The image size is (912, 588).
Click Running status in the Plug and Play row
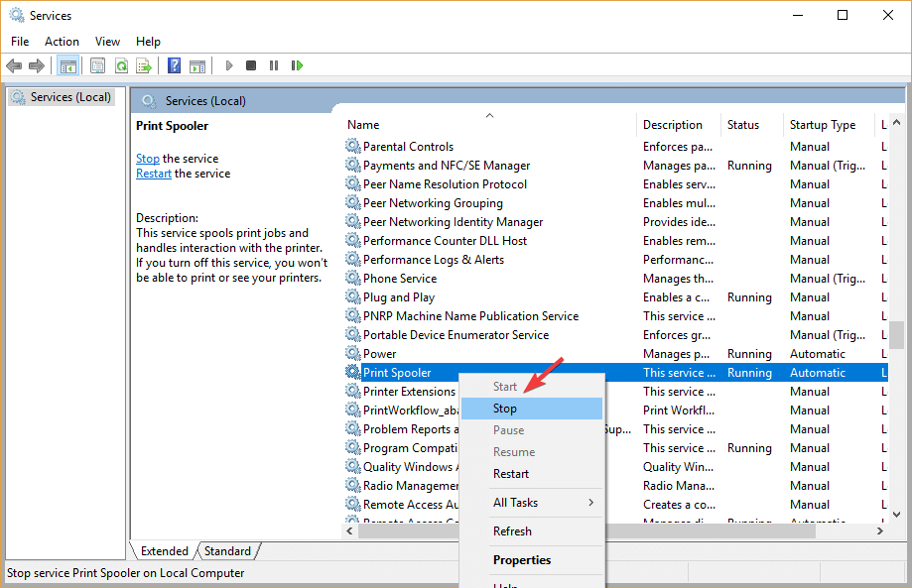(x=749, y=297)
